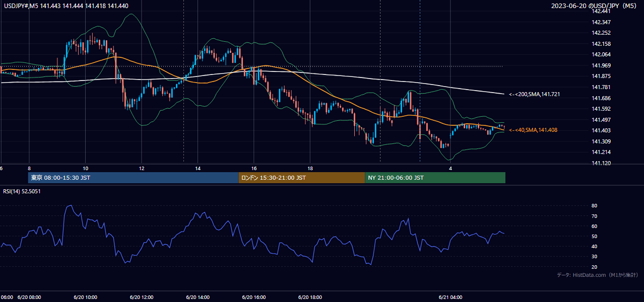Select the NY 21:00-06:00 JST session bar
This screenshot has height=302, width=644.
(x=435, y=178)
